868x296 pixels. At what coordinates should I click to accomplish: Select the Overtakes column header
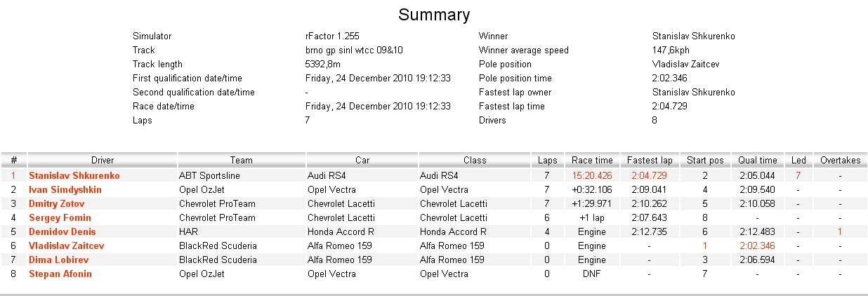(840, 161)
